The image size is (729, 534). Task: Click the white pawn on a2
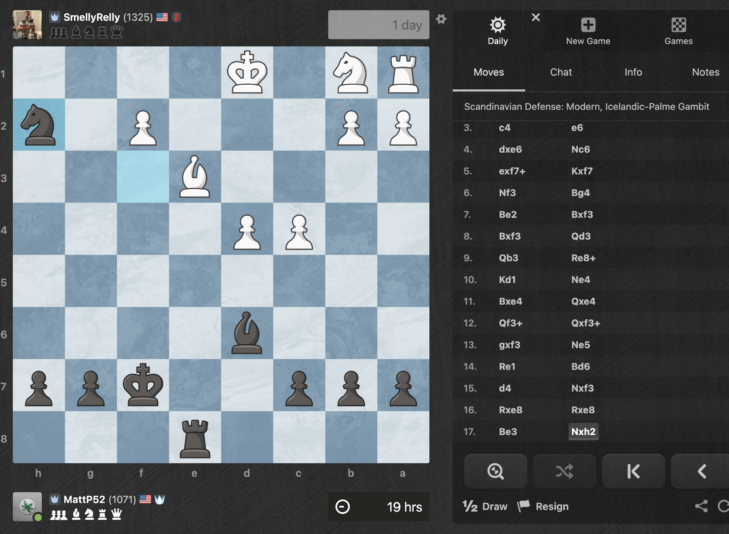click(x=403, y=125)
